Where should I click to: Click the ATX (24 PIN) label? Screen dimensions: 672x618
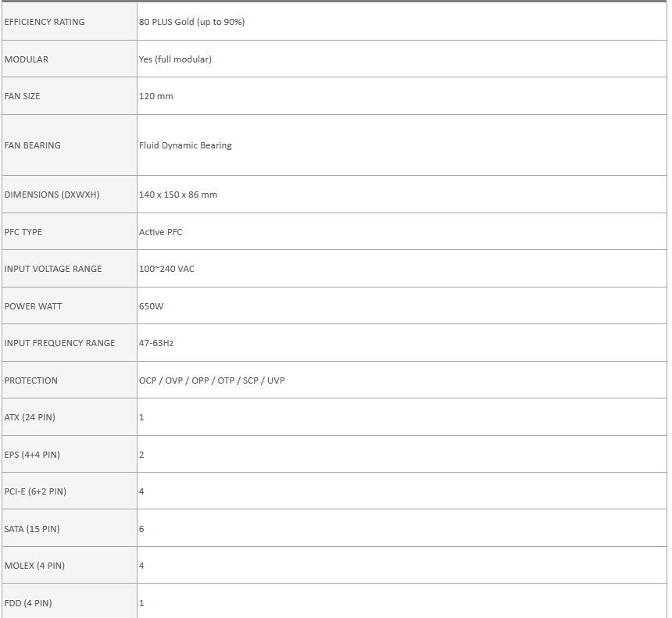[x=30, y=417]
